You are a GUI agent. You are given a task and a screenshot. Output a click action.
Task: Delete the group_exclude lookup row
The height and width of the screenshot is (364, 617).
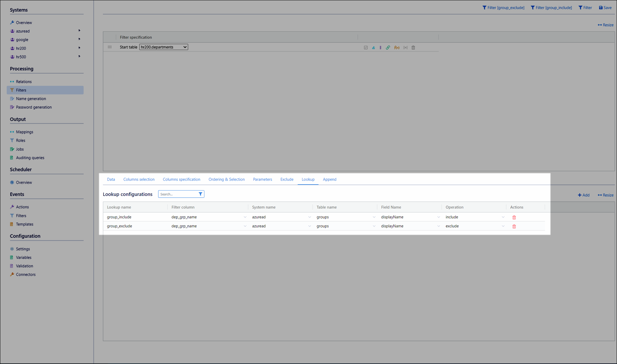pos(514,226)
